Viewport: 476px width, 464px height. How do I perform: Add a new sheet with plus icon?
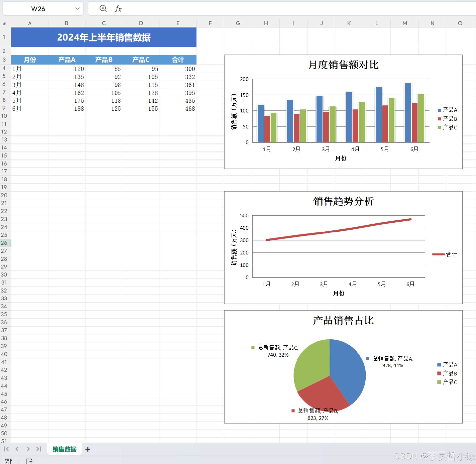88,449
